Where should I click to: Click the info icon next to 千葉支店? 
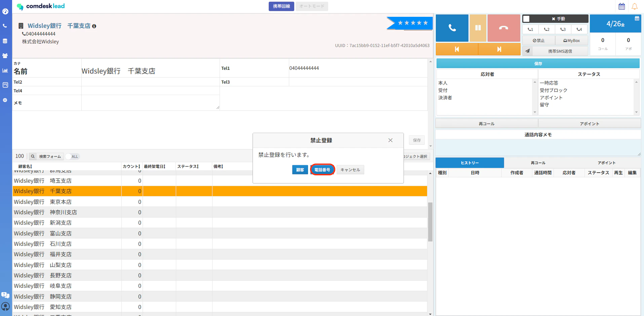pos(94,26)
